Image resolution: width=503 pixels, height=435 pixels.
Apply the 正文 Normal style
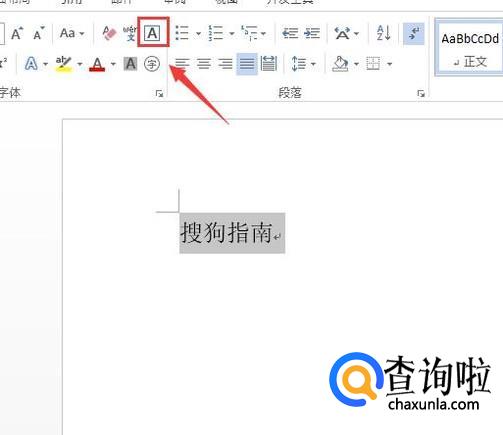point(470,48)
